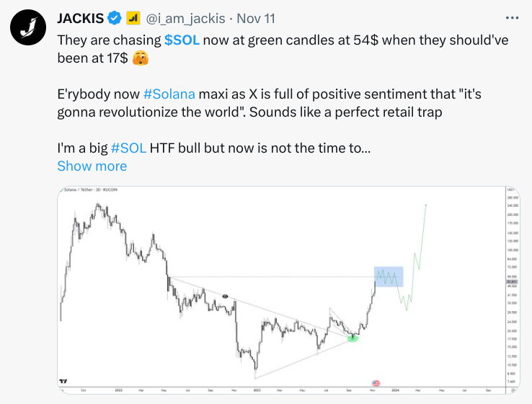Click the US flag icon on chart
The height and width of the screenshot is (404, 532).
tap(375, 382)
